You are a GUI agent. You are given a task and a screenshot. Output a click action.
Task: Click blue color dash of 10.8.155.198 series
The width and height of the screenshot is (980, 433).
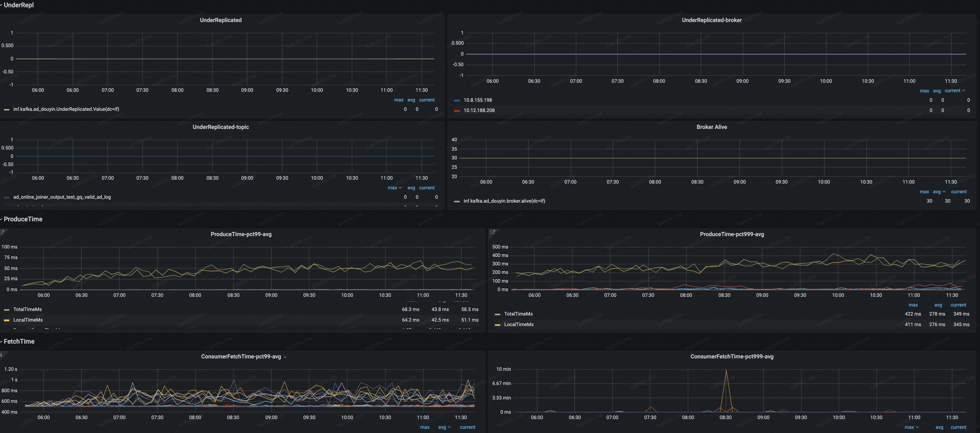(x=456, y=100)
